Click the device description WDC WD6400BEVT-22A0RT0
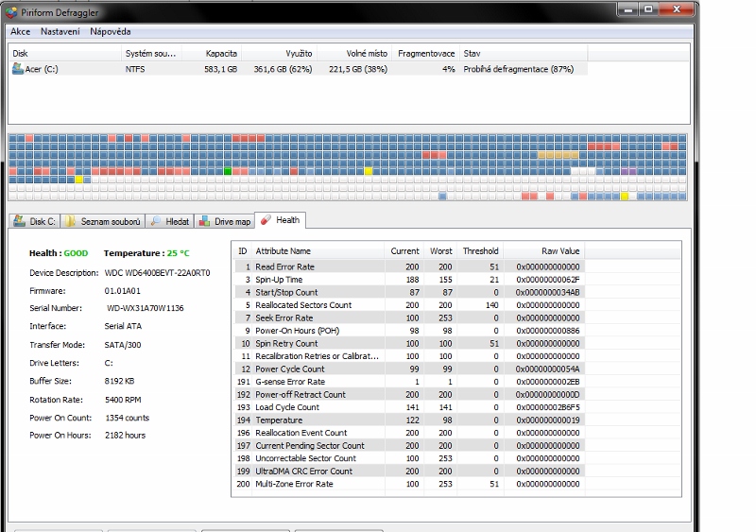 pyautogui.click(x=157, y=273)
